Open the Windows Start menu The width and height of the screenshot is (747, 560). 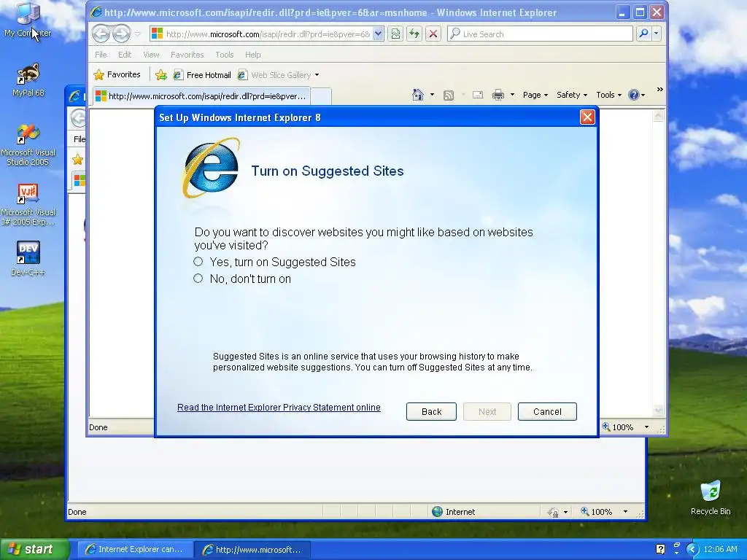click(35, 549)
